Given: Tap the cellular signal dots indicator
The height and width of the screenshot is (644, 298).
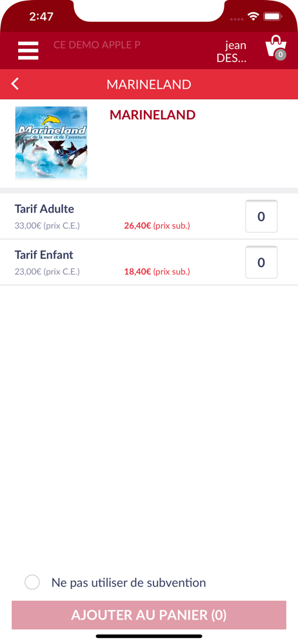Looking at the screenshot, I should pos(237,19).
